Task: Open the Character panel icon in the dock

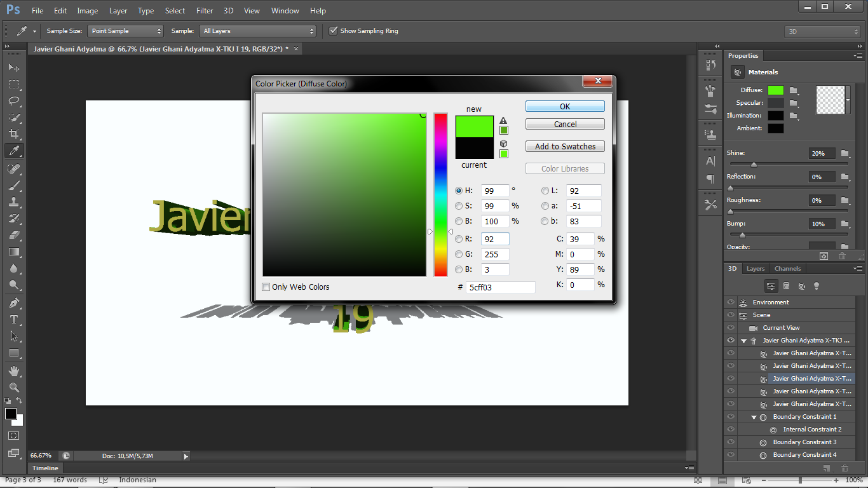Action: 710,161
